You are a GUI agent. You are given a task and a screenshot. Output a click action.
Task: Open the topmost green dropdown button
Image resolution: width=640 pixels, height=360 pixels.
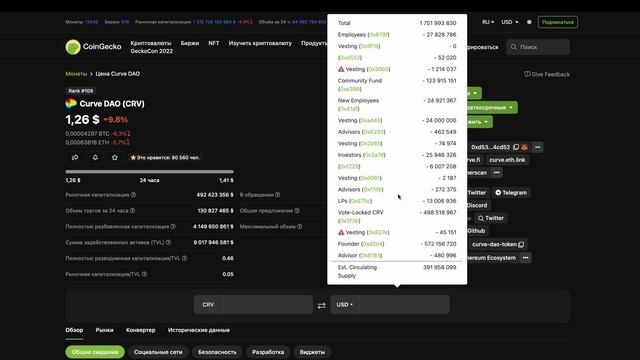474,93
